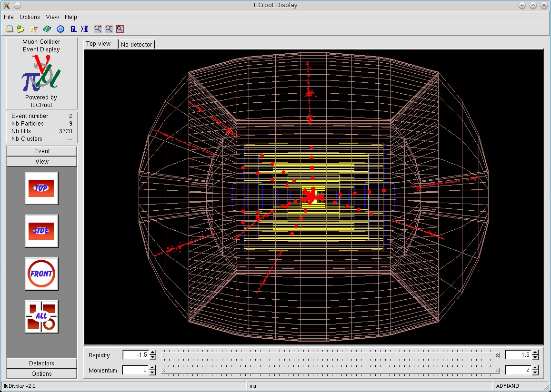The image size is (551, 392).
Task: Expand the Options panel at the bottom
Action: click(x=41, y=373)
